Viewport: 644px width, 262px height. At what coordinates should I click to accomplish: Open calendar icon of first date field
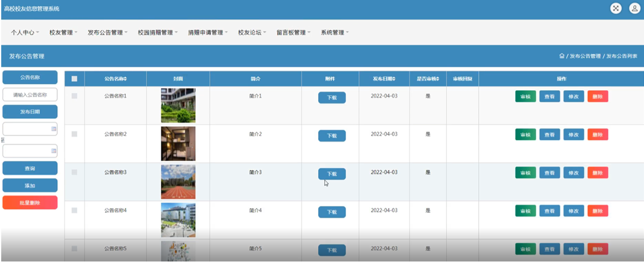coord(54,129)
